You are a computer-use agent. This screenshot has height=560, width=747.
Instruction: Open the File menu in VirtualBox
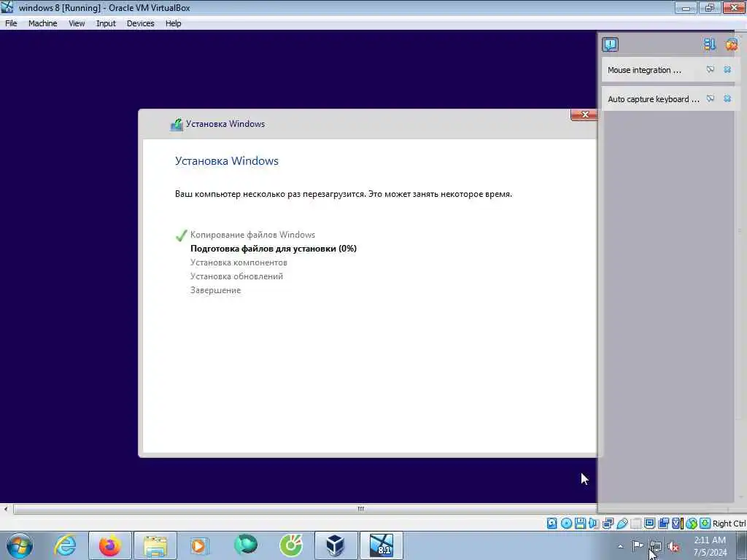11,23
